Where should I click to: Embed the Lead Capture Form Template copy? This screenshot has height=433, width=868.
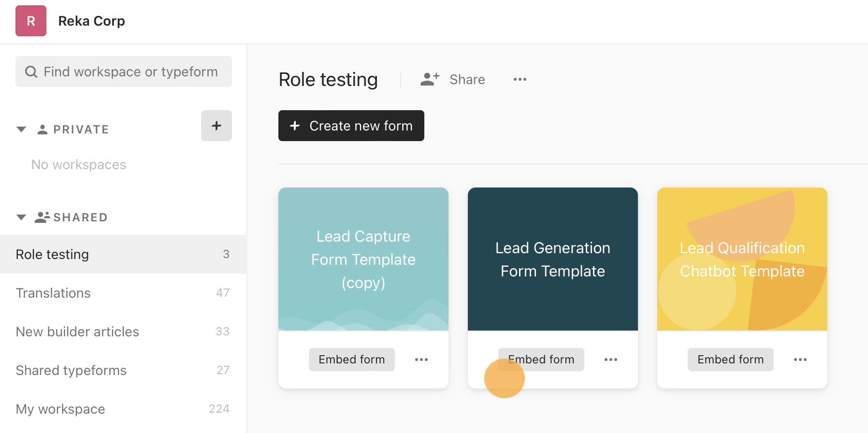(x=351, y=360)
